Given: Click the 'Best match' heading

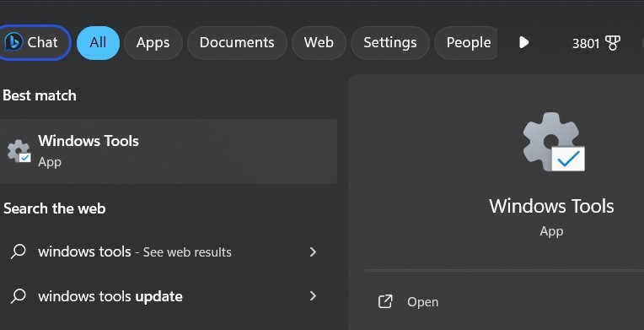Looking at the screenshot, I should [40, 95].
